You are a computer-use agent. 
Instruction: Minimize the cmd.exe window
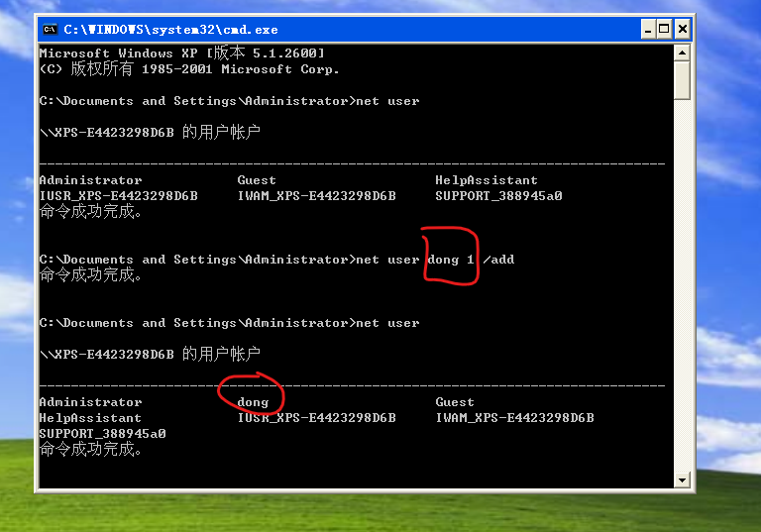click(648, 30)
